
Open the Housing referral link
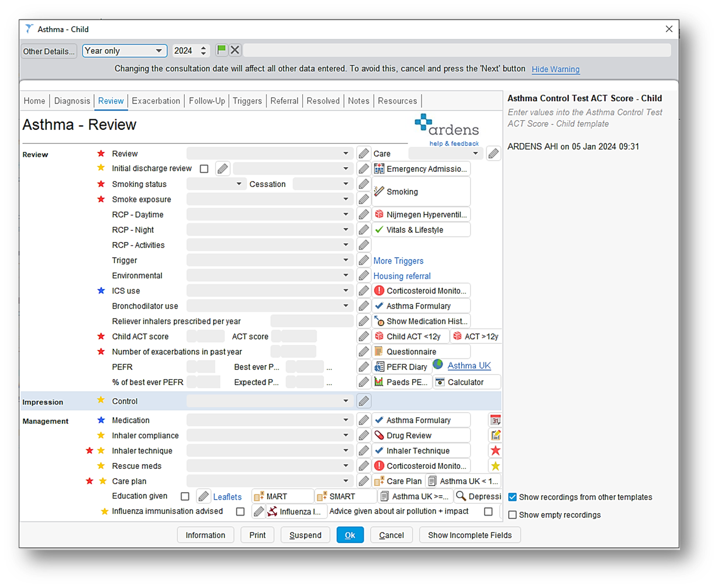(x=402, y=276)
